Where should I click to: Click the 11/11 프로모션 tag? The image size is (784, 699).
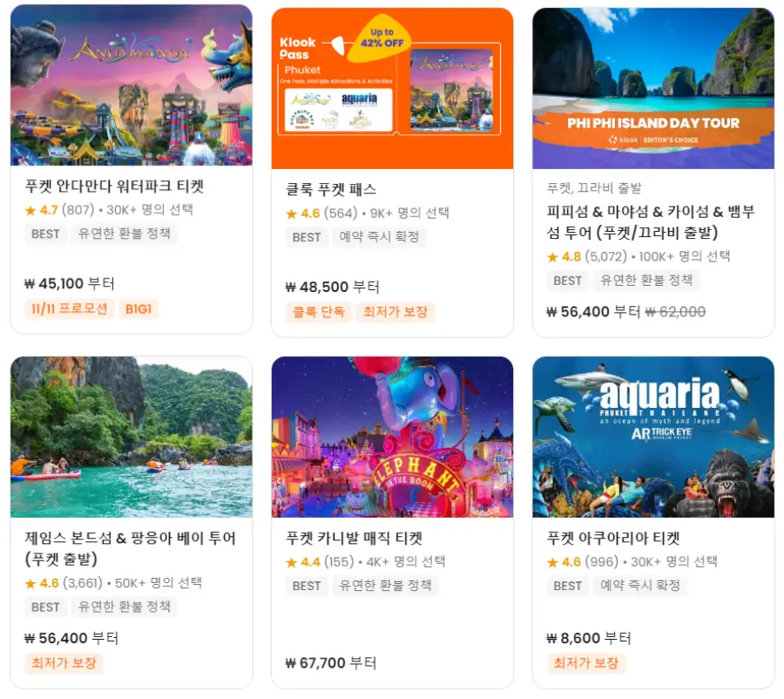[70, 309]
